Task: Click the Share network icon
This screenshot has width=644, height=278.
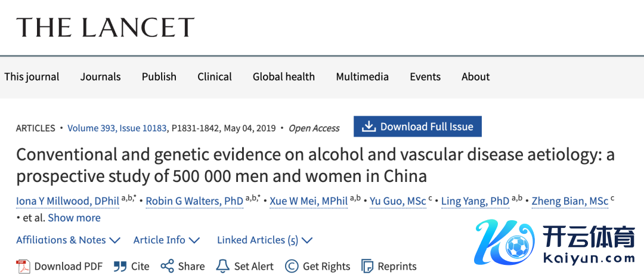Action: tap(167, 266)
